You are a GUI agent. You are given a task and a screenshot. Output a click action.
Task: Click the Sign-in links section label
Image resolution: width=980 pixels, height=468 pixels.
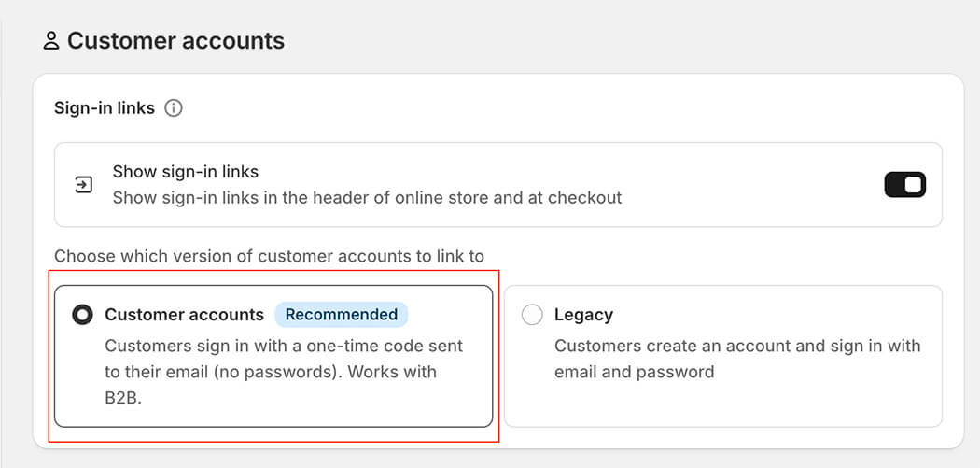pyautogui.click(x=105, y=108)
